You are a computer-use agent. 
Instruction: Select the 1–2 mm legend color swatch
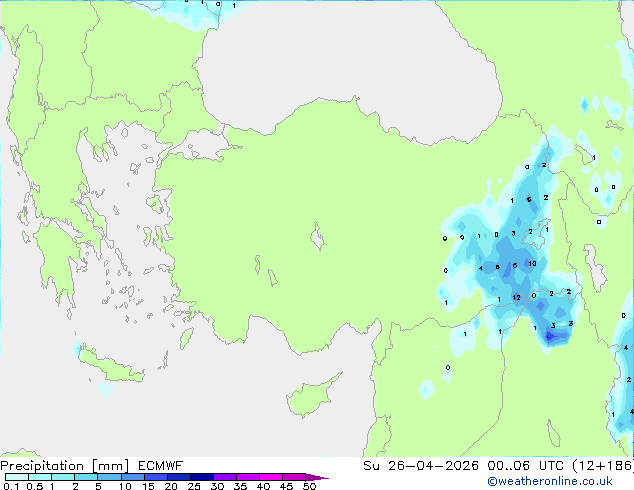point(63,477)
